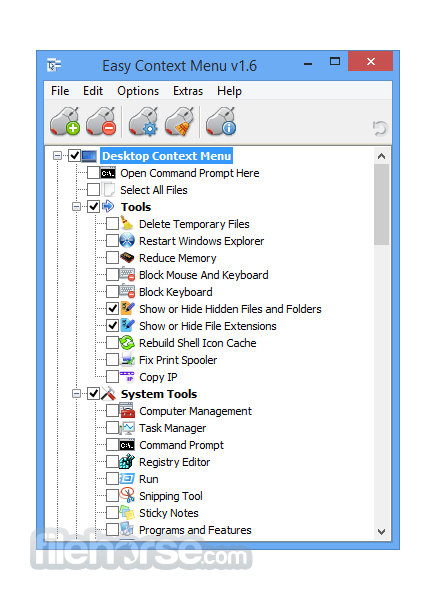Click the Tools blue arrow icon
This screenshot has width=437, height=600.
[x=108, y=207]
